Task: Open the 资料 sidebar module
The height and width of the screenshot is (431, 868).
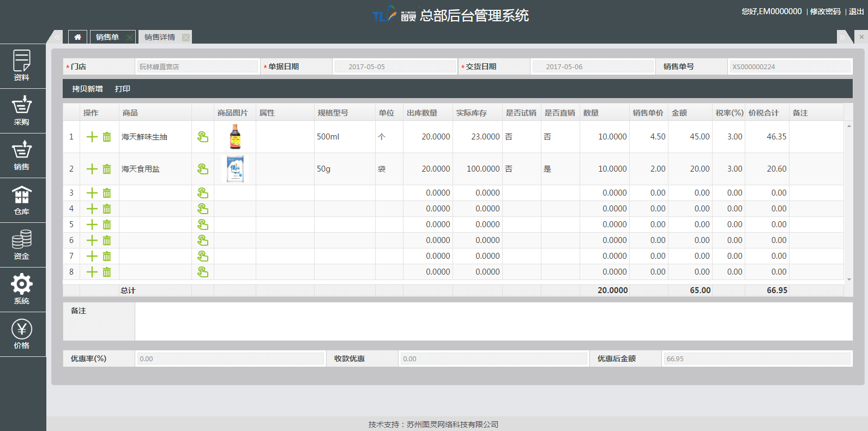Action: 22,65
